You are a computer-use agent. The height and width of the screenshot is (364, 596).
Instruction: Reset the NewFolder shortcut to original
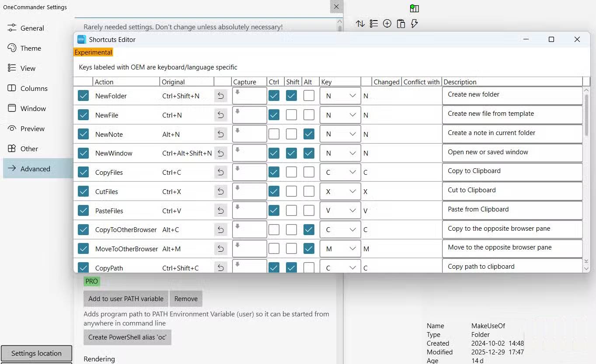221,96
